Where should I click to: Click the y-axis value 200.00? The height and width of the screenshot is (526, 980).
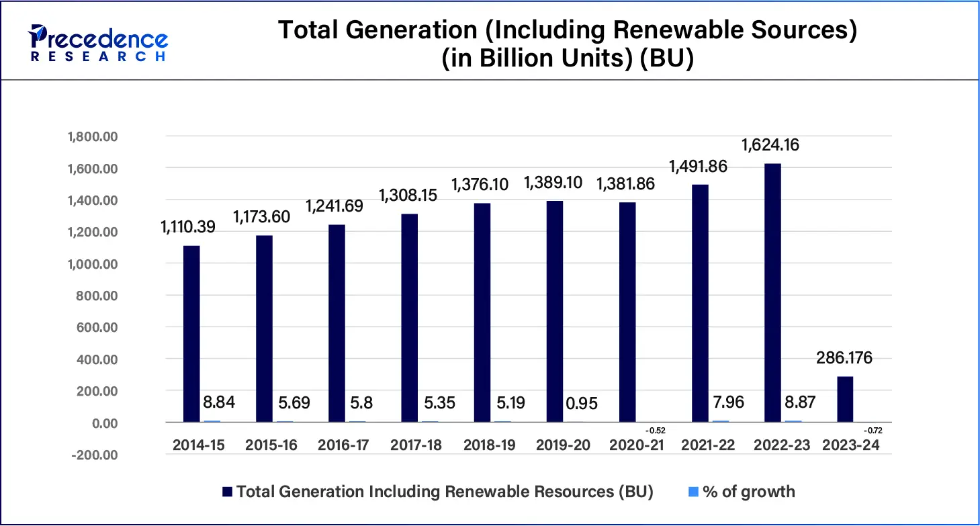pyautogui.click(x=97, y=392)
